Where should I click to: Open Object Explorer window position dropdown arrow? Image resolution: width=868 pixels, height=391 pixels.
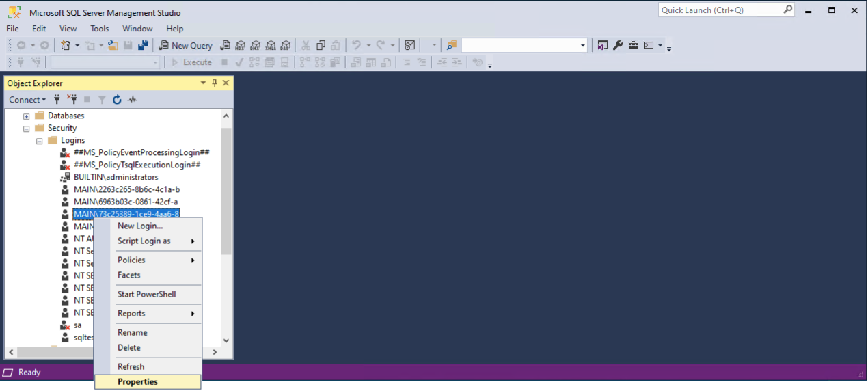203,83
